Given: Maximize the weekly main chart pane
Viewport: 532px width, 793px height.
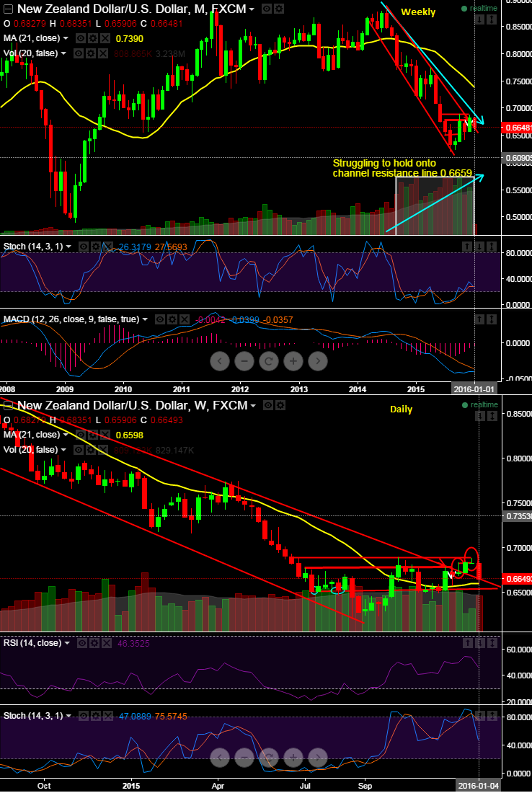Looking at the screenshot, I should 491,416.
